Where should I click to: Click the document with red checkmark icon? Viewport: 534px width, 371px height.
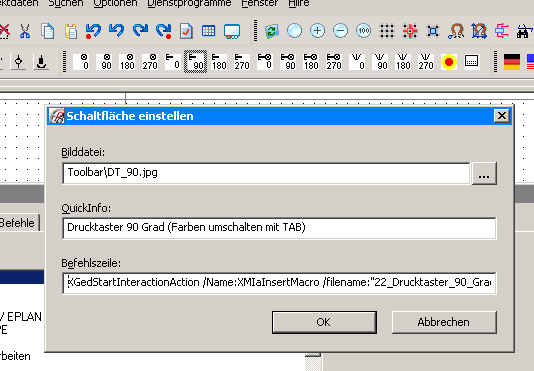(186, 31)
